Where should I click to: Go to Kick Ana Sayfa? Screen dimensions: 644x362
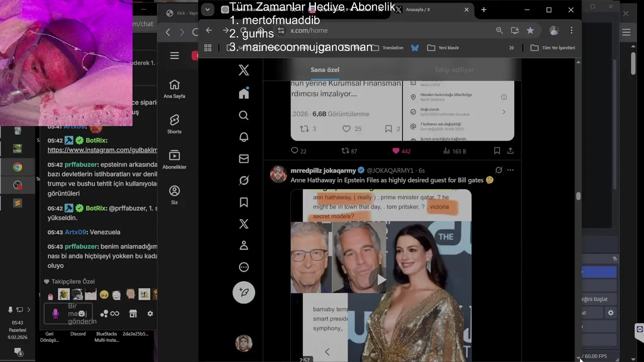coord(175,88)
